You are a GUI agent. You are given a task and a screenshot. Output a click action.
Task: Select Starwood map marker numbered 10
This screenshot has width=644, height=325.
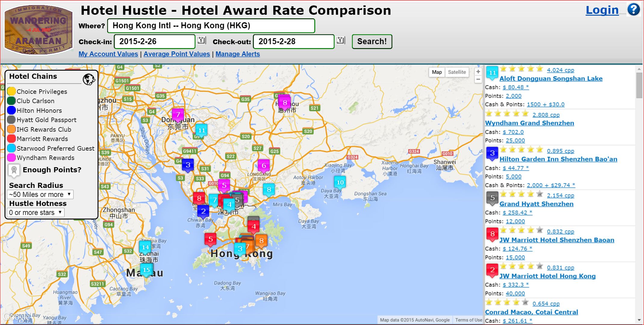[x=340, y=182]
